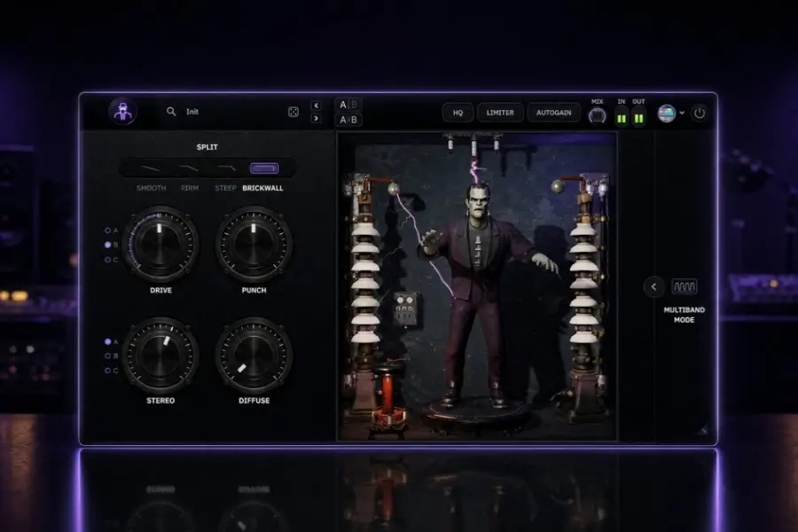This screenshot has height=532, width=798.
Task: Select Stereo mode B radio button
Action: [x=108, y=356]
